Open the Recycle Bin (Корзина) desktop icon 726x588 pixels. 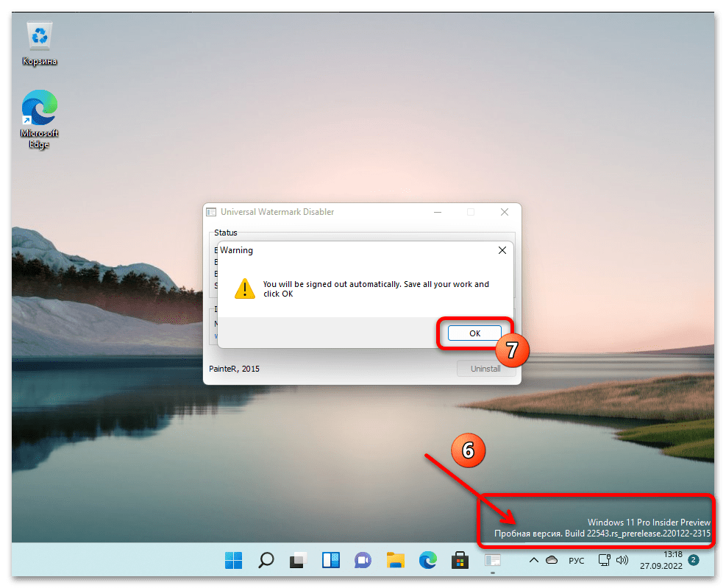pyautogui.click(x=40, y=44)
